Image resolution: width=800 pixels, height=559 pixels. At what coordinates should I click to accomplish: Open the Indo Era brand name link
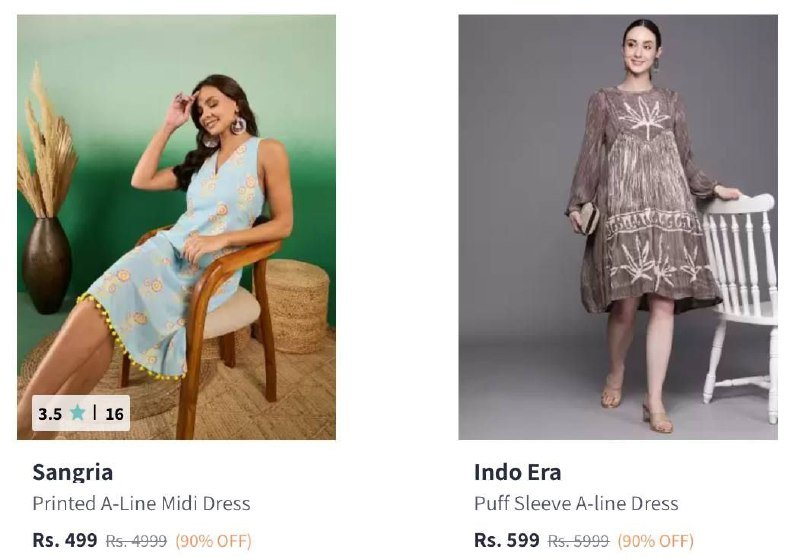pyautogui.click(x=517, y=472)
